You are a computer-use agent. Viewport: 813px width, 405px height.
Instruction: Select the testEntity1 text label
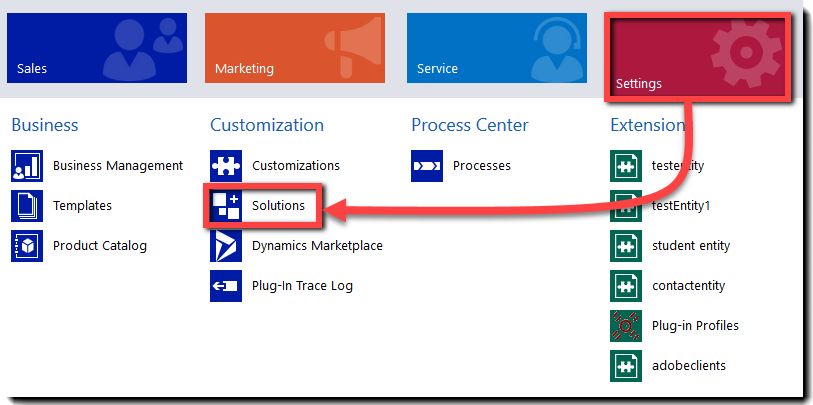tap(681, 206)
